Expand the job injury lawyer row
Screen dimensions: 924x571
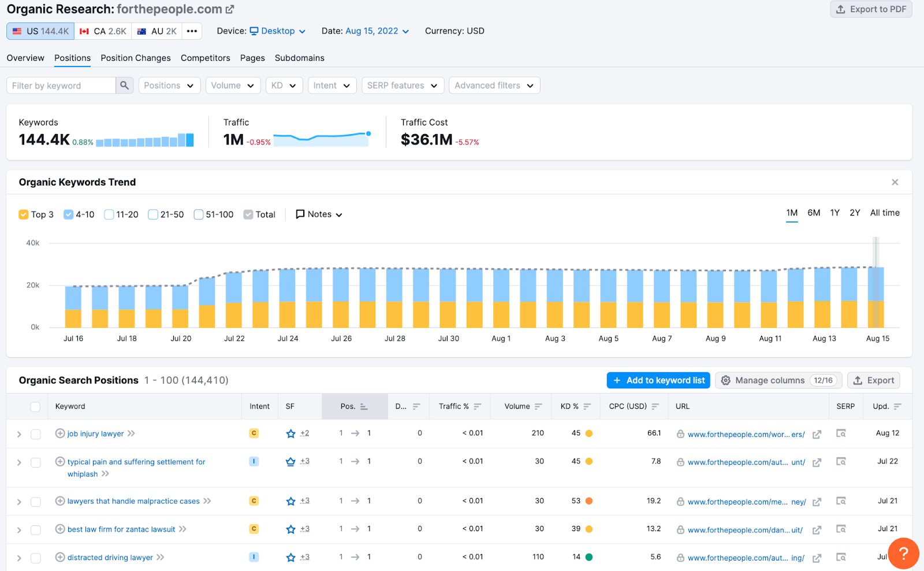click(19, 434)
